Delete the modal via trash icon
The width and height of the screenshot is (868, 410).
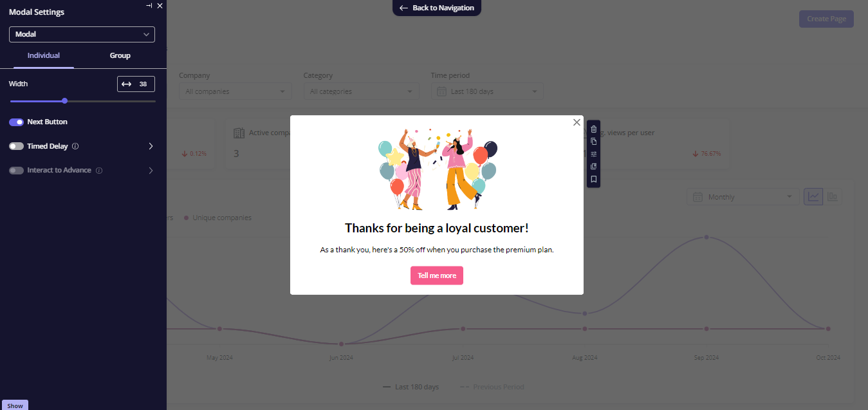(x=593, y=129)
